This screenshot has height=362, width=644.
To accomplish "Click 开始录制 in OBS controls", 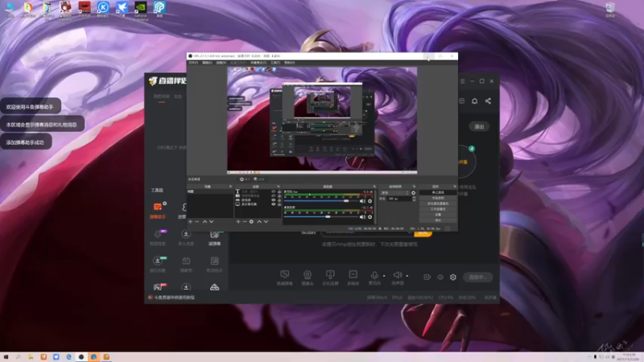I will (438, 198).
